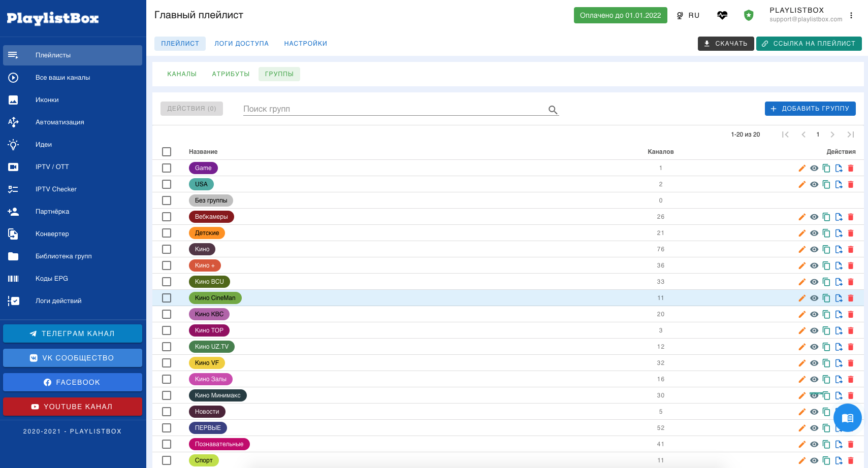This screenshot has height=468, width=868.
Task: Jump to the last groups page
Action: click(x=851, y=135)
